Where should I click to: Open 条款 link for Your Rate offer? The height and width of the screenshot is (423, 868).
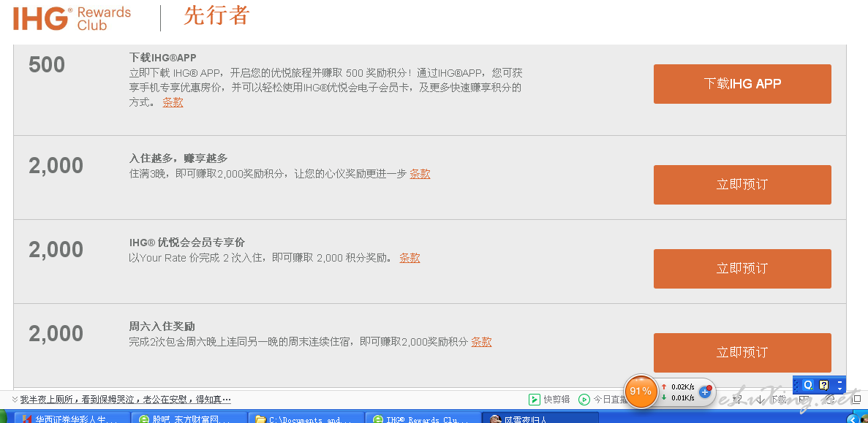click(410, 258)
